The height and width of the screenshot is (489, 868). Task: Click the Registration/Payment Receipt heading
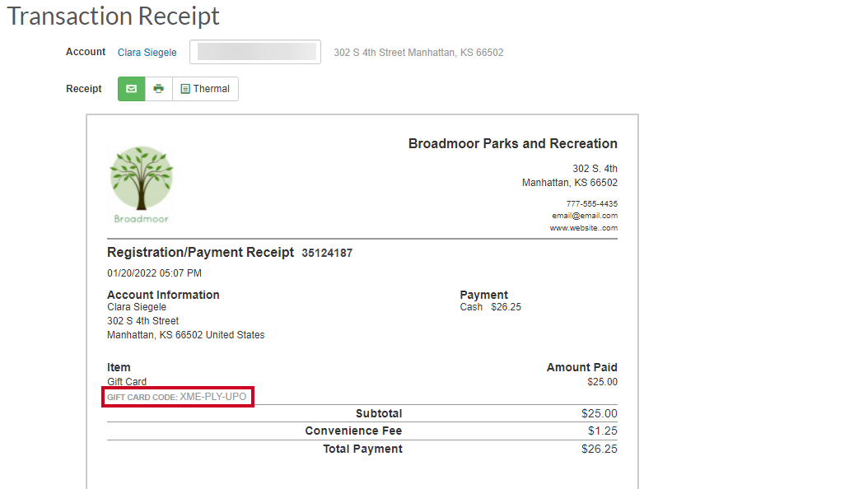(x=200, y=252)
